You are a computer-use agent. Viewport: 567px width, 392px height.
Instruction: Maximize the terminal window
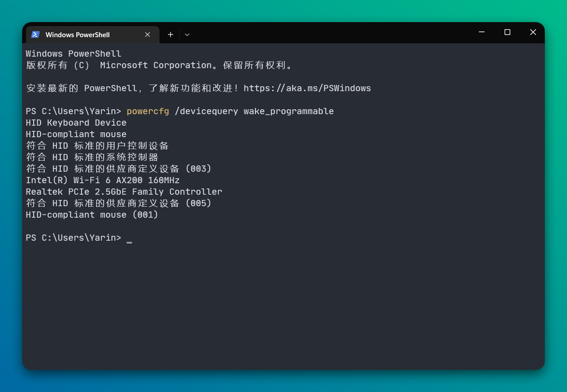click(x=507, y=32)
